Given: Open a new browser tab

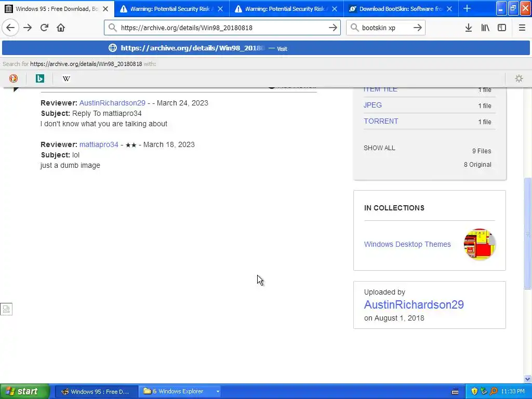Looking at the screenshot, I should [467, 8].
